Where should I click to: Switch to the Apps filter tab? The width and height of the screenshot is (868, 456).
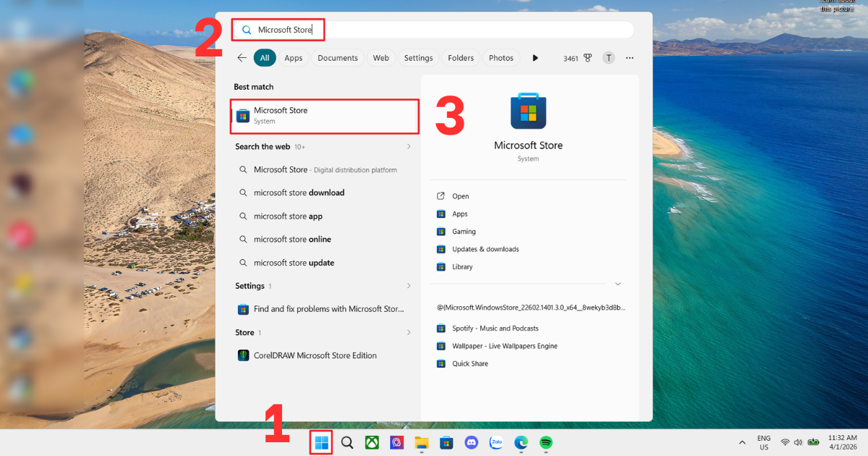point(293,58)
